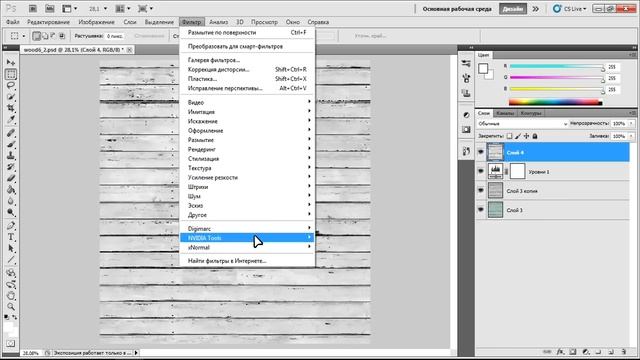This screenshot has width=640, height=360.
Task: Open the Выделение menu
Action: (159, 22)
